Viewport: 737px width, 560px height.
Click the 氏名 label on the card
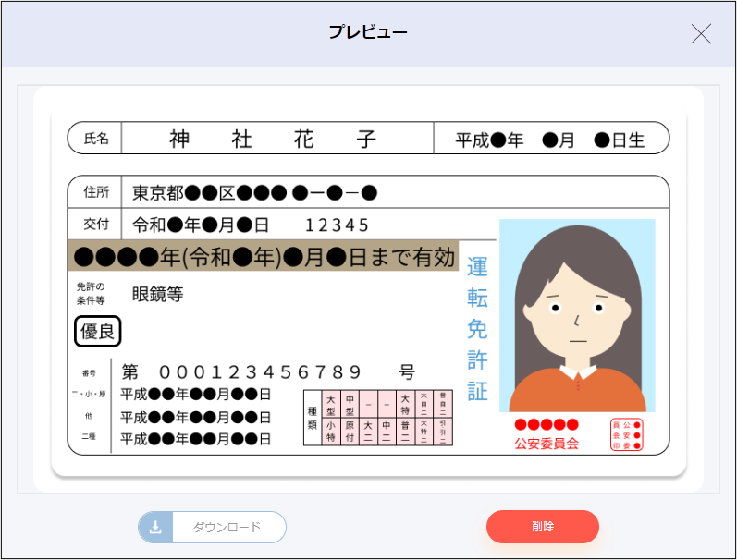click(x=96, y=139)
